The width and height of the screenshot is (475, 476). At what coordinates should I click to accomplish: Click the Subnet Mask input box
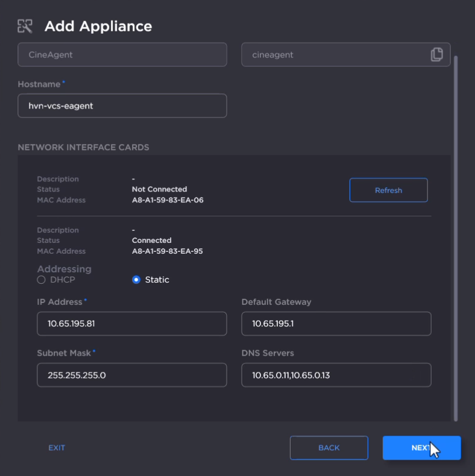coord(131,375)
